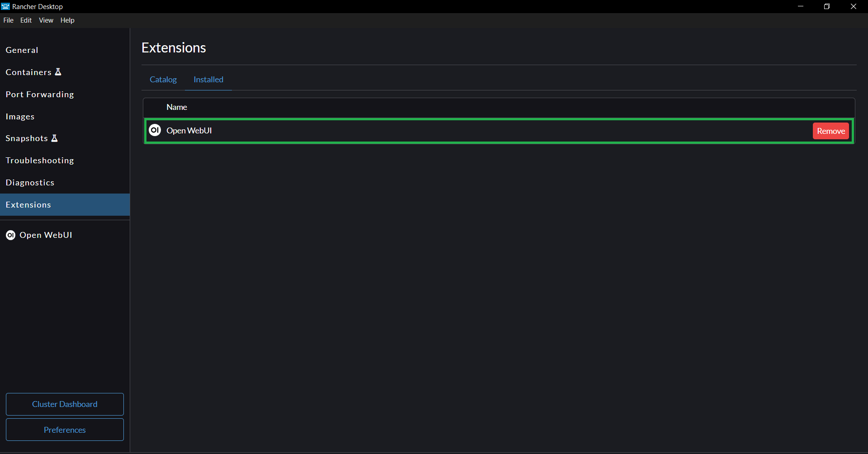Select the Extensions sidebar item
The height and width of the screenshot is (454, 868).
(x=65, y=205)
